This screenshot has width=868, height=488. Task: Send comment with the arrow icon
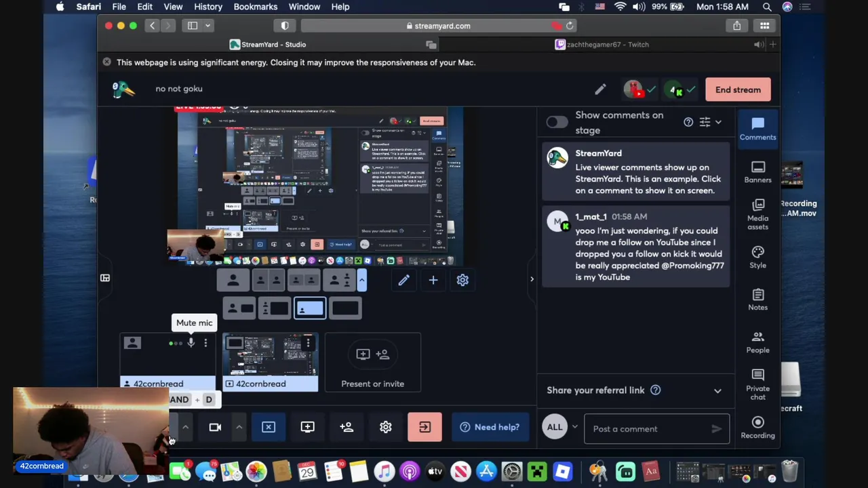[x=716, y=428]
